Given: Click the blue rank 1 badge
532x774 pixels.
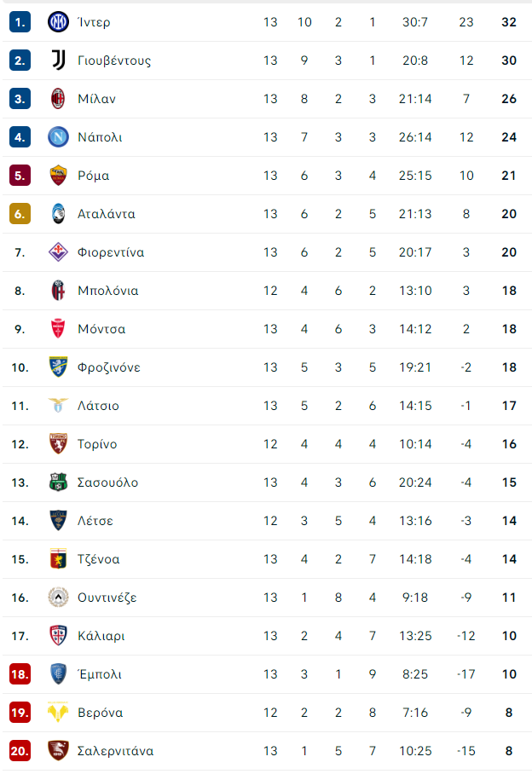Looking at the screenshot, I should 20,22.
